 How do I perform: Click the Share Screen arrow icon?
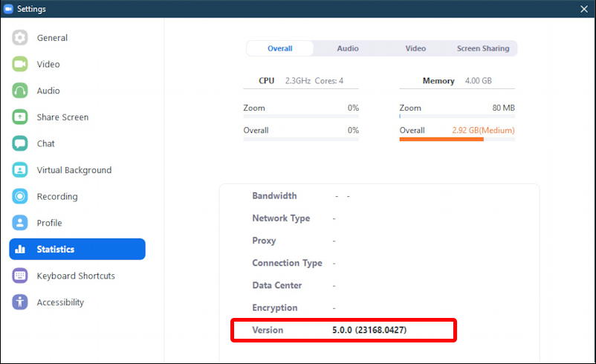tap(20, 117)
